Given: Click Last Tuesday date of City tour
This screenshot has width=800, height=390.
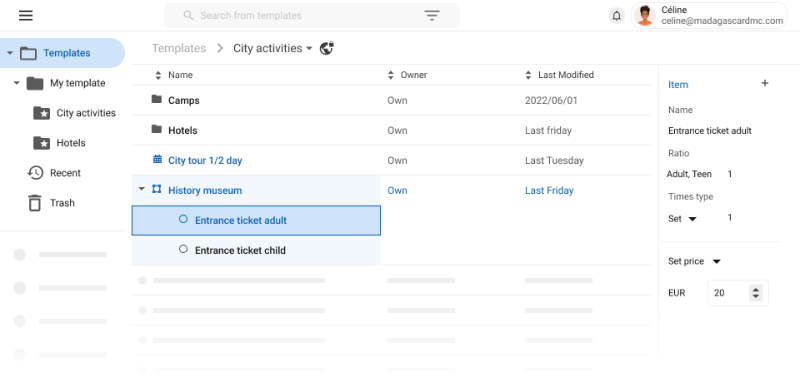Looking at the screenshot, I should pyautogui.click(x=554, y=160).
